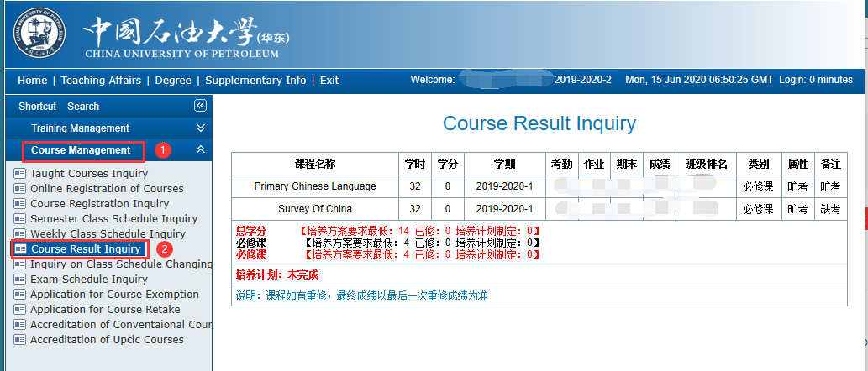This screenshot has height=371, width=868.
Task: Select the Primary Chinese Language course row
Action: (315, 186)
